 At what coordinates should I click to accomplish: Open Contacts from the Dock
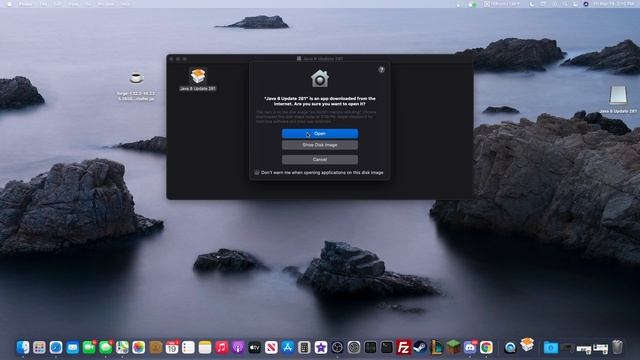coord(156,347)
